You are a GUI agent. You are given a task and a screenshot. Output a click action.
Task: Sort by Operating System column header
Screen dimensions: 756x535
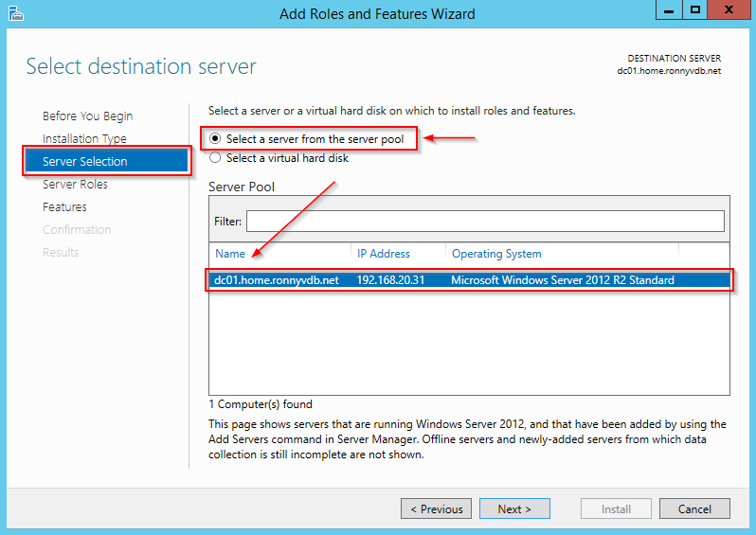point(496,254)
